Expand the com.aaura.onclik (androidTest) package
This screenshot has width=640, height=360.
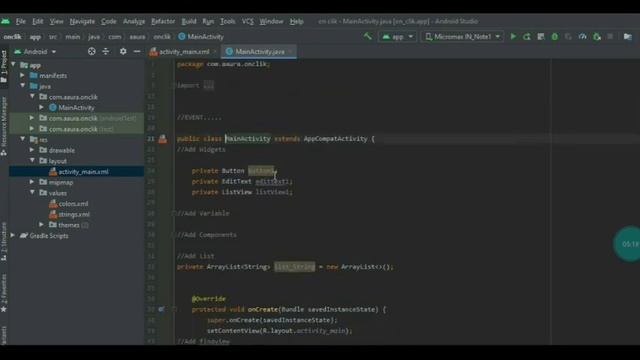point(32,118)
